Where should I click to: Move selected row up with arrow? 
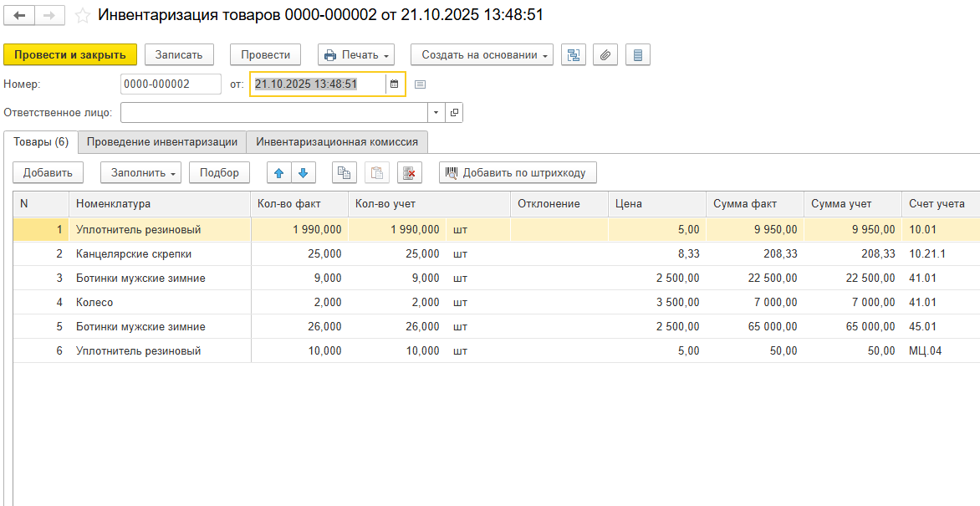click(279, 173)
